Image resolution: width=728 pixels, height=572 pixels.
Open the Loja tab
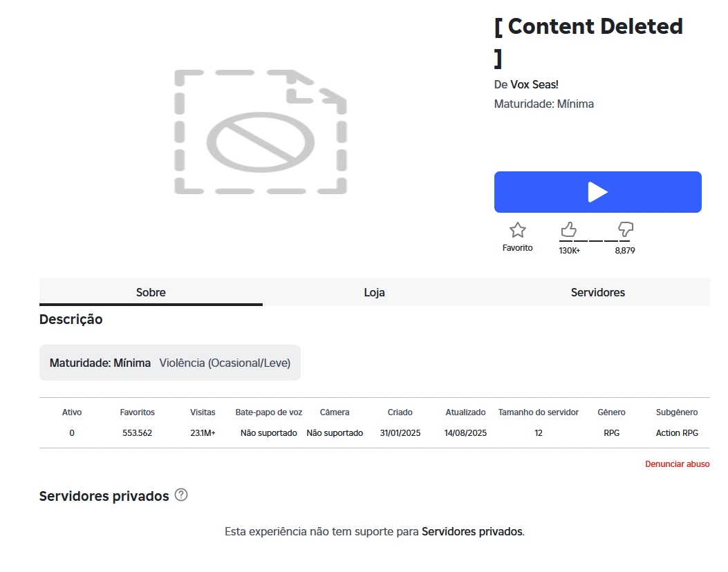click(374, 292)
